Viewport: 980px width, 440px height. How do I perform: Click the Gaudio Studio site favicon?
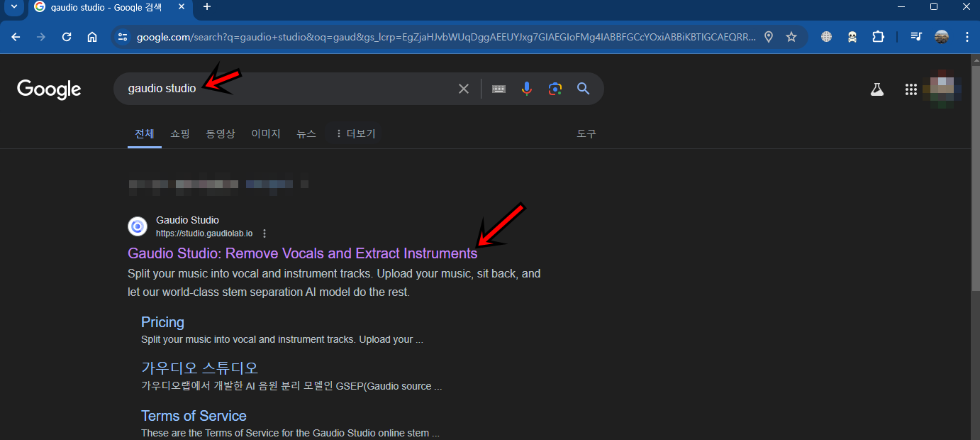138,226
